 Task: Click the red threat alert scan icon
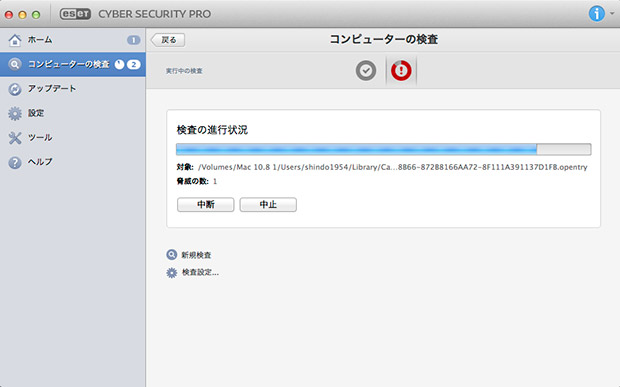tap(401, 71)
